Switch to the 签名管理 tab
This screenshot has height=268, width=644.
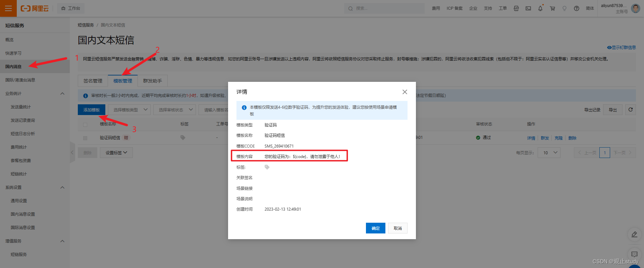(x=93, y=81)
